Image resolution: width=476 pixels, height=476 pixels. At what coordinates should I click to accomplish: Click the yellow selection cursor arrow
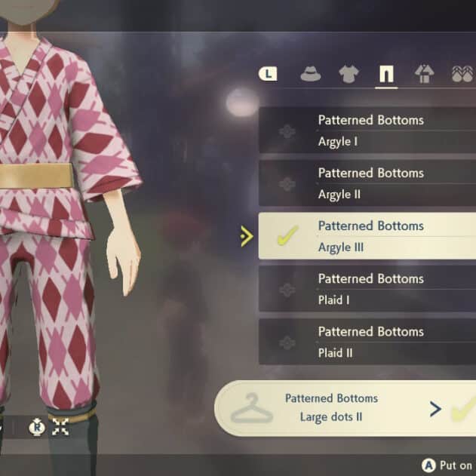247,236
